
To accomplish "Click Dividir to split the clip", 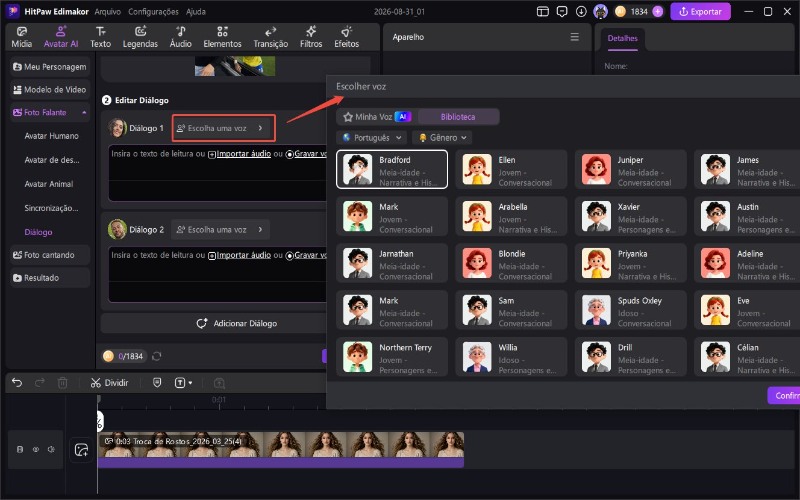I will point(109,383).
